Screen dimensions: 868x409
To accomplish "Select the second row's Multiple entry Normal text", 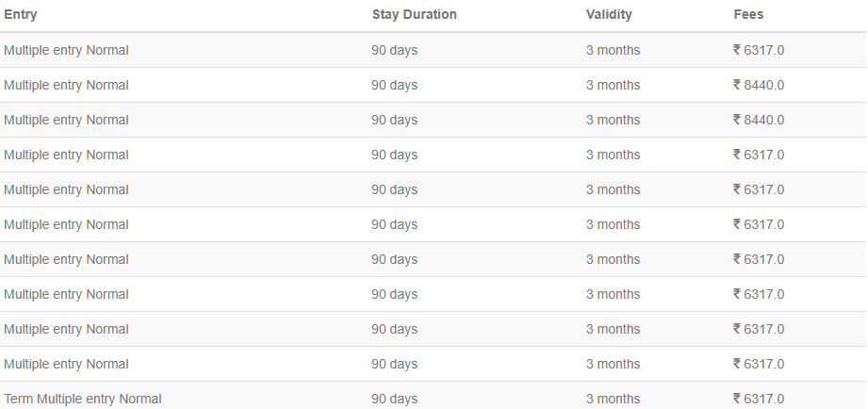I will tap(66, 85).
